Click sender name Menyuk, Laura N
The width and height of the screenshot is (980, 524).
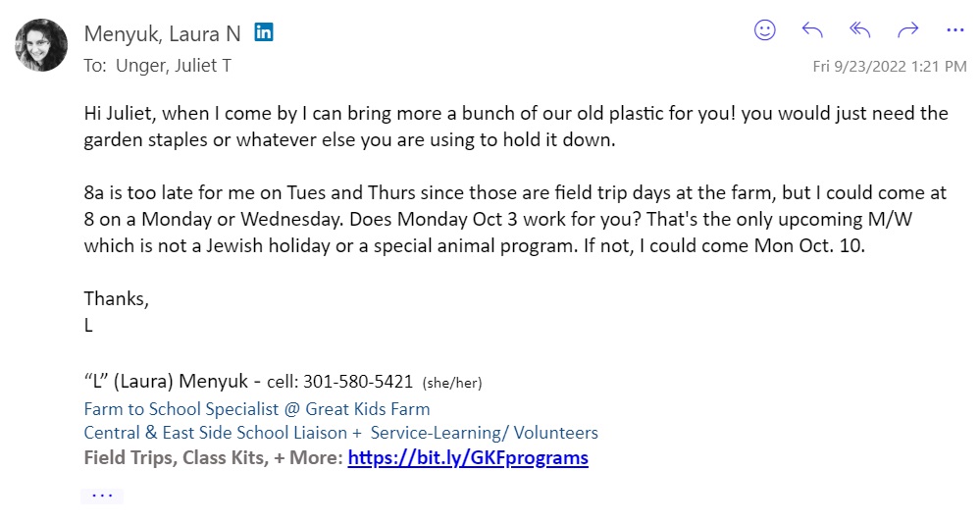162,33
